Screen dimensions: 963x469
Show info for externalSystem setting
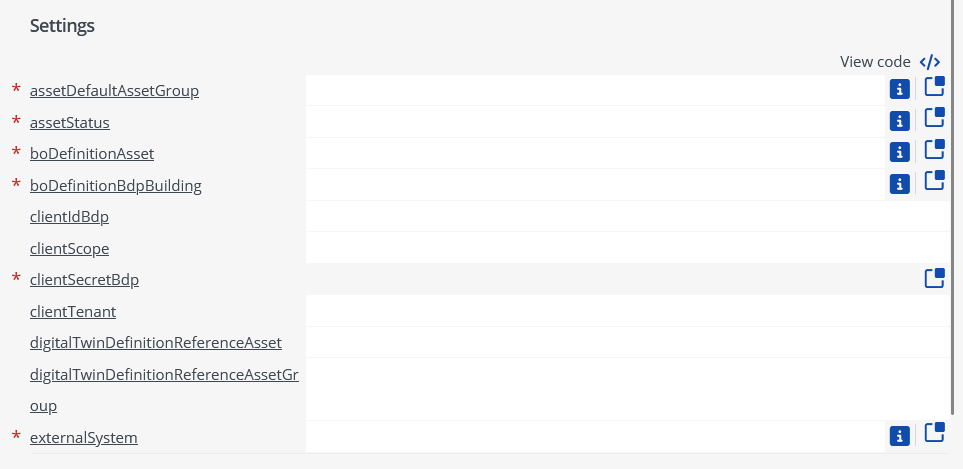tap(900, 436)
